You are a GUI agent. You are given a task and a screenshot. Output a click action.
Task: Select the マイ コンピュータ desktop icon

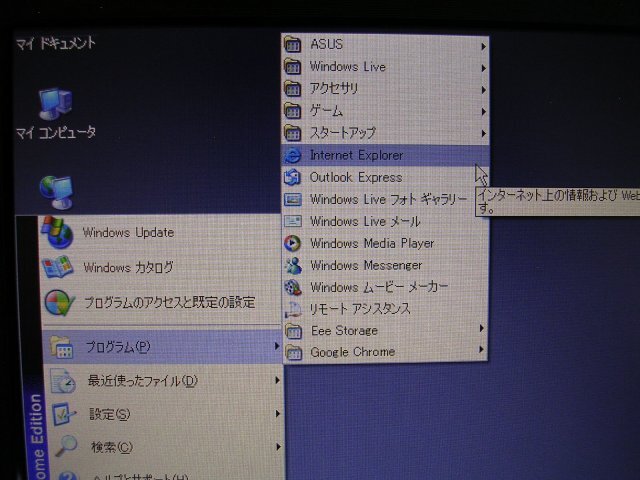tap(56, 104)
